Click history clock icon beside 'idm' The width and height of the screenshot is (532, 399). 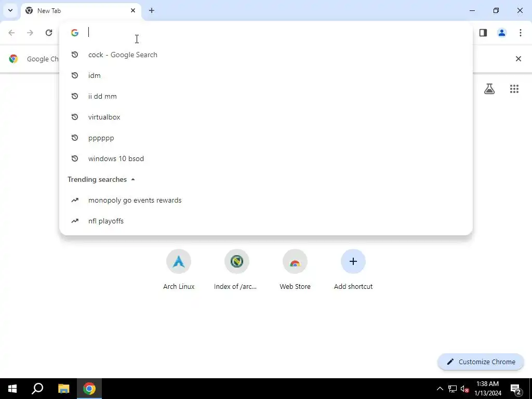(75, 75)
